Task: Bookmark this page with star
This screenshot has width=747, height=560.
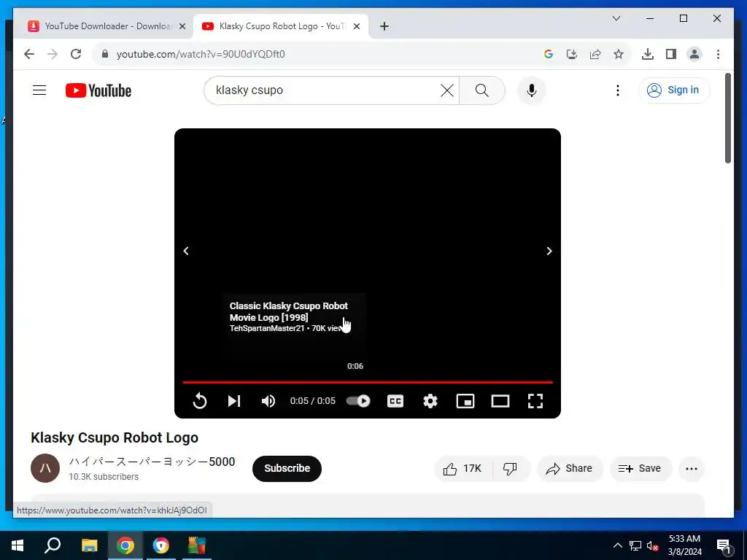Action: click(x=619, y=54)
